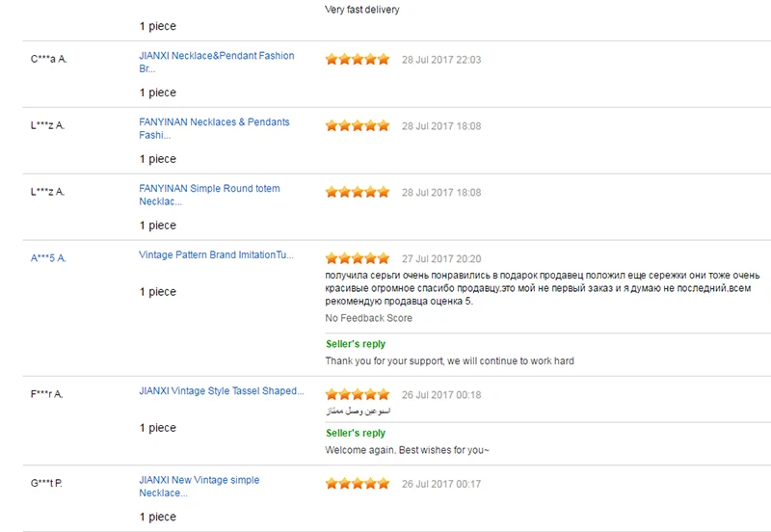Click Seller's reply heading above 'Welcome again'
771x532 pixels.
coord(356,433)
